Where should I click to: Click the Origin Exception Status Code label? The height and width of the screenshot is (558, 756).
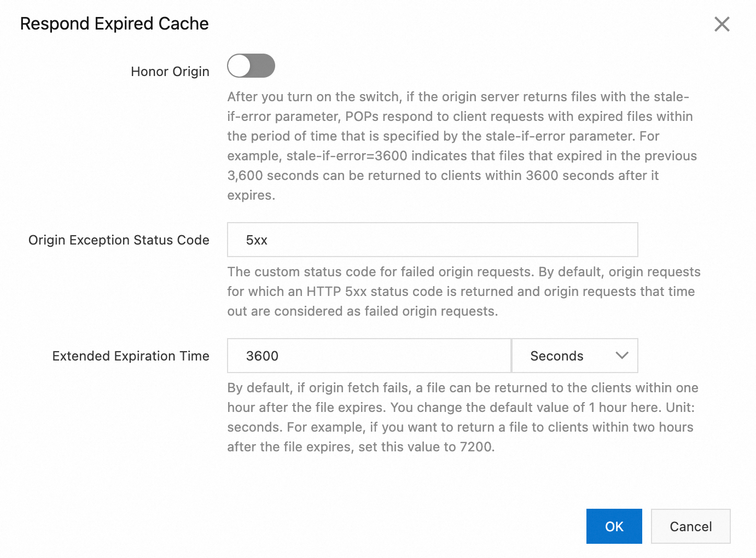(119, 240)
